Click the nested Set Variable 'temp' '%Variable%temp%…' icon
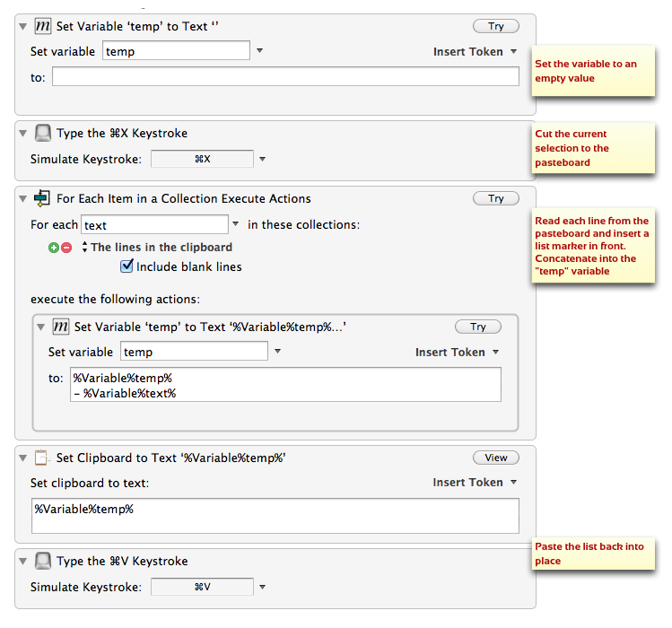The height and width of the screenshot is (628, 672). 60,327
